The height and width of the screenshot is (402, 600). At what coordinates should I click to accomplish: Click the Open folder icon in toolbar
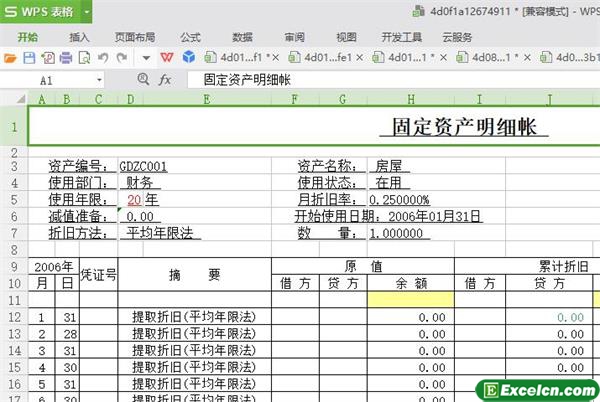(11, 58)
